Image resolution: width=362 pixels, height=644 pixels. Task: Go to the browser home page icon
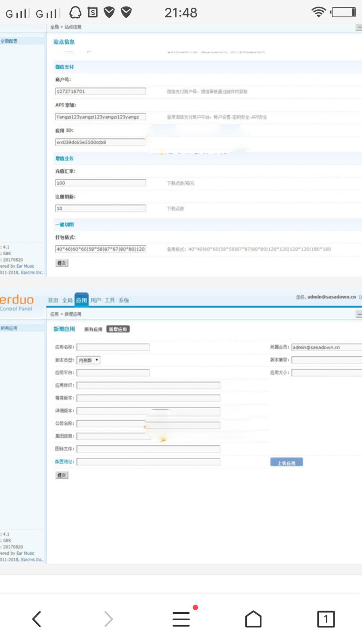tap(253, 619)
